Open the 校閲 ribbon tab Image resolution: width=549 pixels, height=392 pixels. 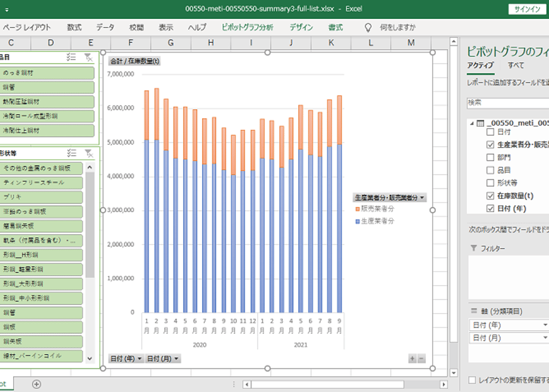[136, 27]
